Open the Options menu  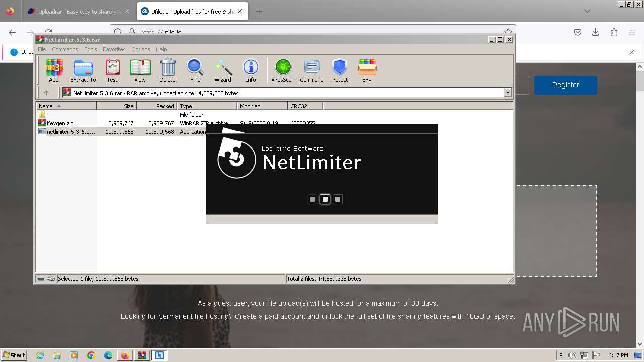click(x=141, y=49)
